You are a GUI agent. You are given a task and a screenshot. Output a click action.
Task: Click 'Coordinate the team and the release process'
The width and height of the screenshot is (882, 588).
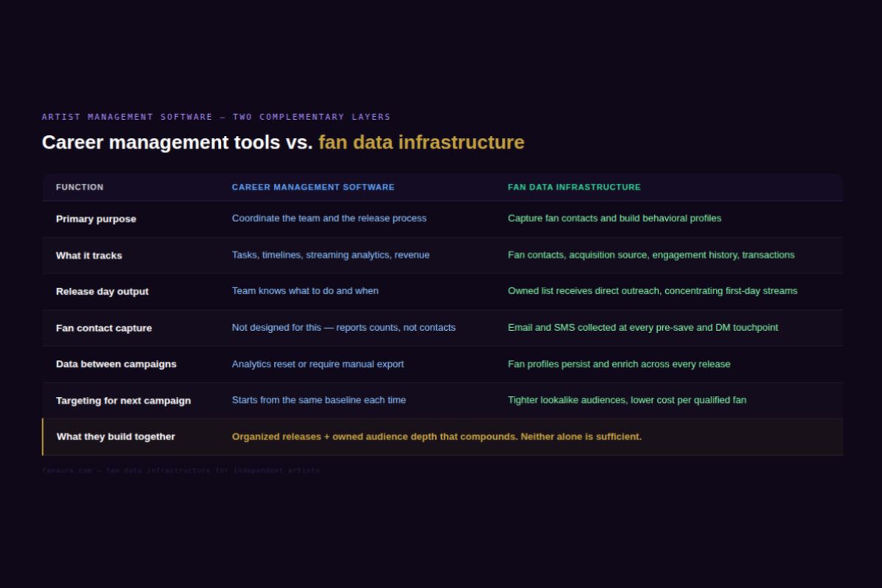pyautogui.click(x=329, y=218)
